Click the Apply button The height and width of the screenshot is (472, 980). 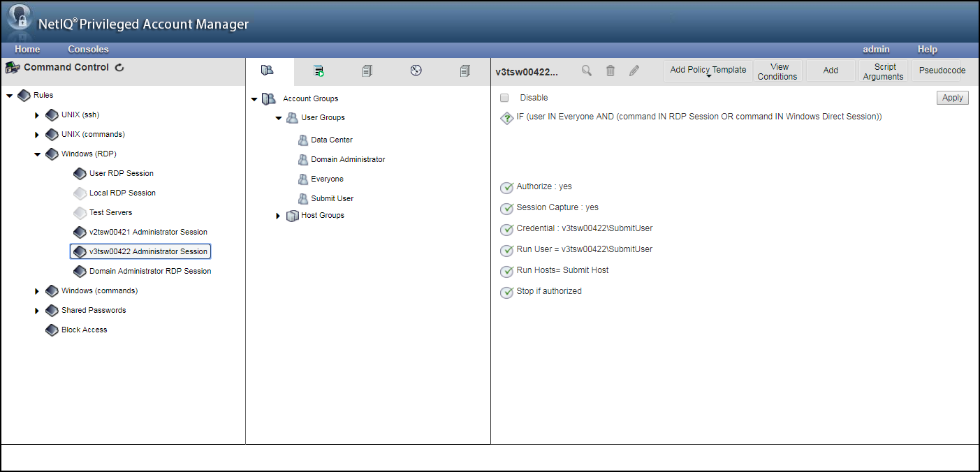click(953, 98)
